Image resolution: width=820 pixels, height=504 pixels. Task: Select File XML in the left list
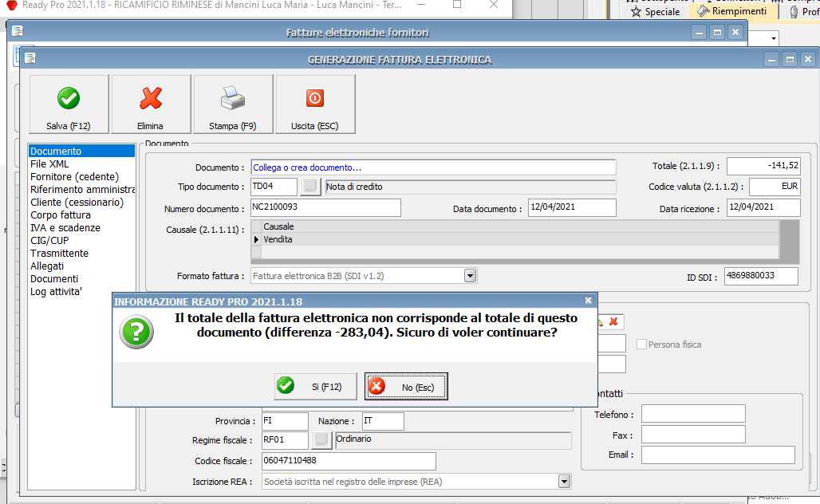[49, 163]
